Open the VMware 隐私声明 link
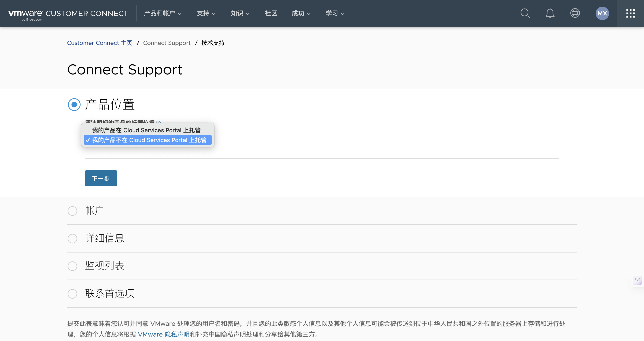 pyautogui.click(x=163, y=334)
